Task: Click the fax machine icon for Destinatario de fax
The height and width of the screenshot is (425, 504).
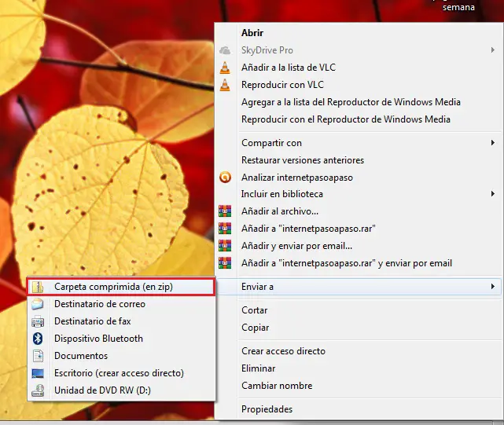Action: (38, 321)
